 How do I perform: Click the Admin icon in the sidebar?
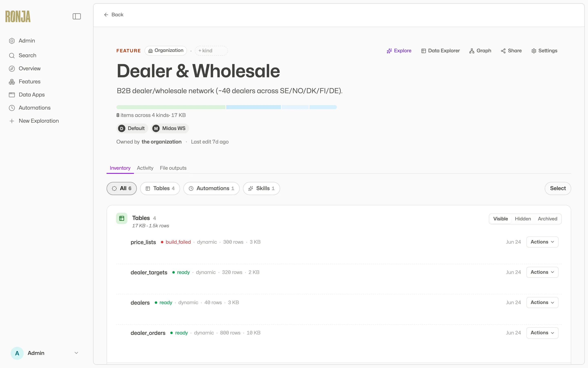pos(12,41)
